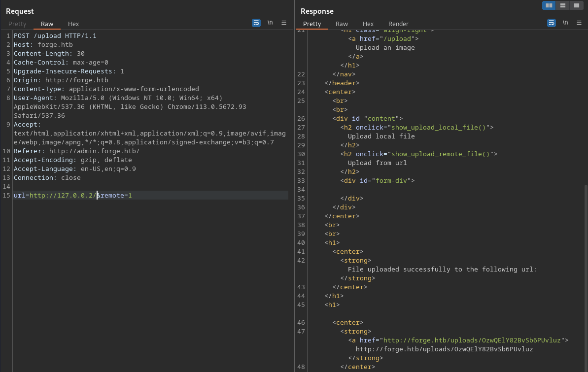Viewport: 588px width, 372px height.
Task: Switch to the Request Pretty tab
Action: pos(17,24)
